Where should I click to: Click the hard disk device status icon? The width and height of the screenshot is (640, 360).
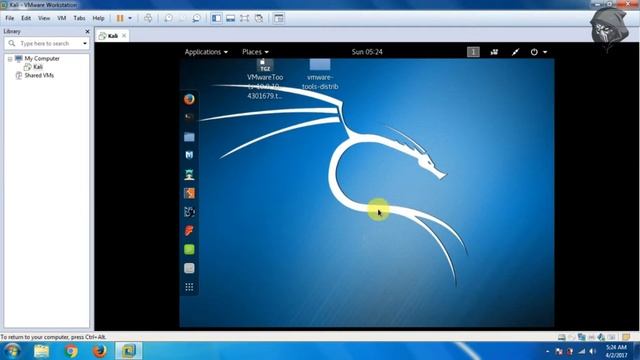pos(562,337)
